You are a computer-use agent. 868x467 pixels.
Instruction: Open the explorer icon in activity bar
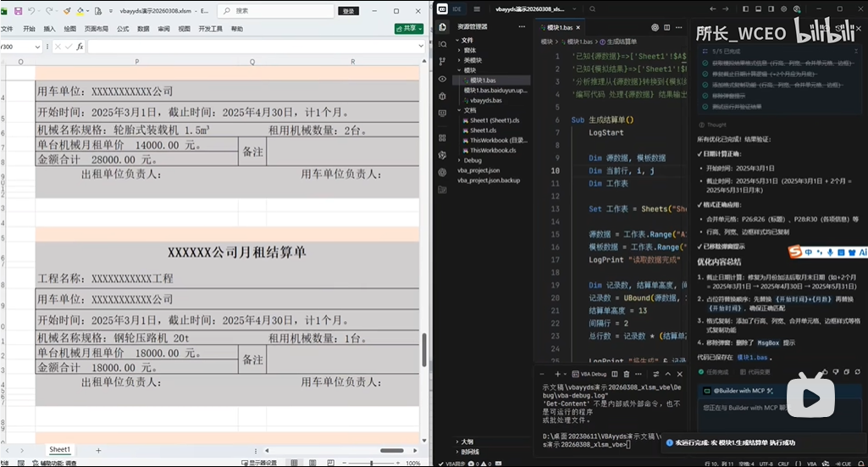[442, 26]
